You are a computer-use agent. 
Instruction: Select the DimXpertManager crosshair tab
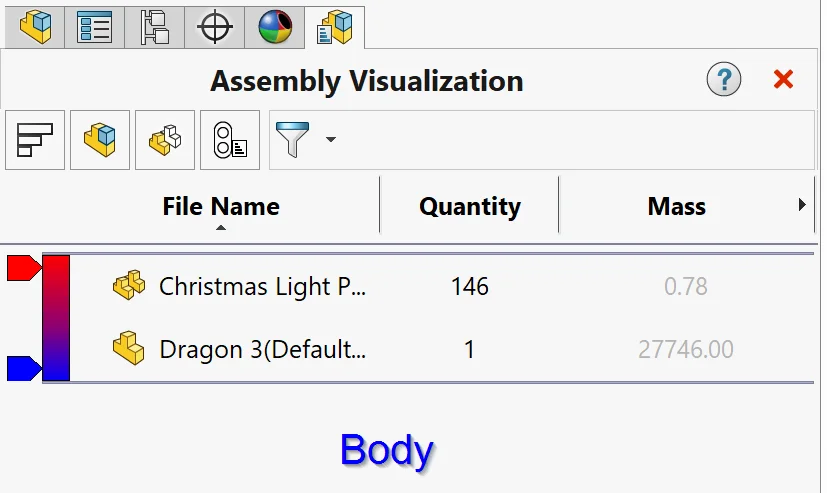(215, 27)
